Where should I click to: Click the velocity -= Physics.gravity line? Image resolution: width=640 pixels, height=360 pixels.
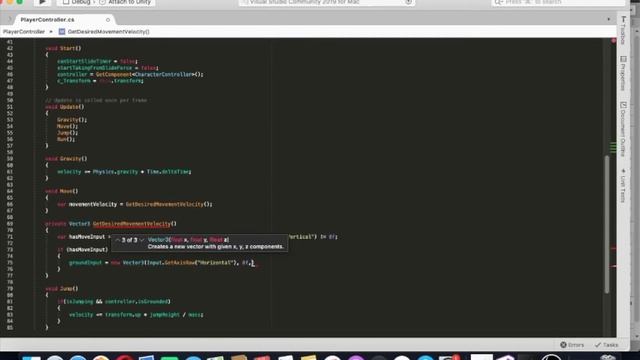(x=124, y=172)
